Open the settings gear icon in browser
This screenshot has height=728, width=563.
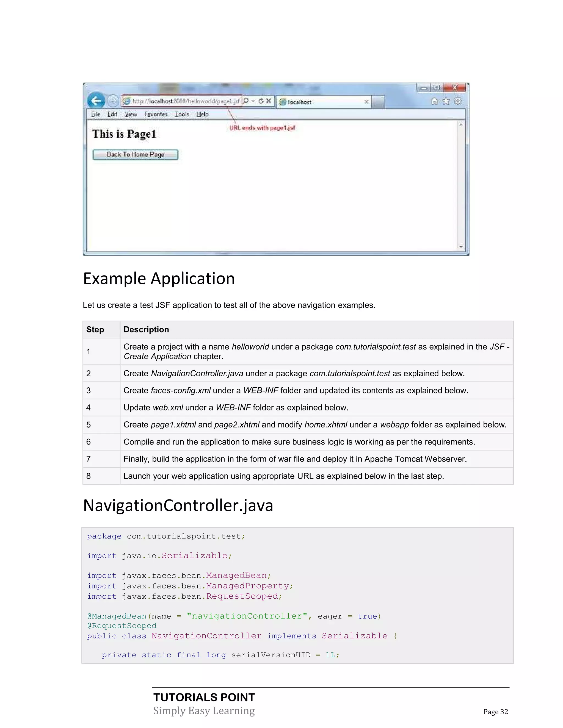pos(458,101)
